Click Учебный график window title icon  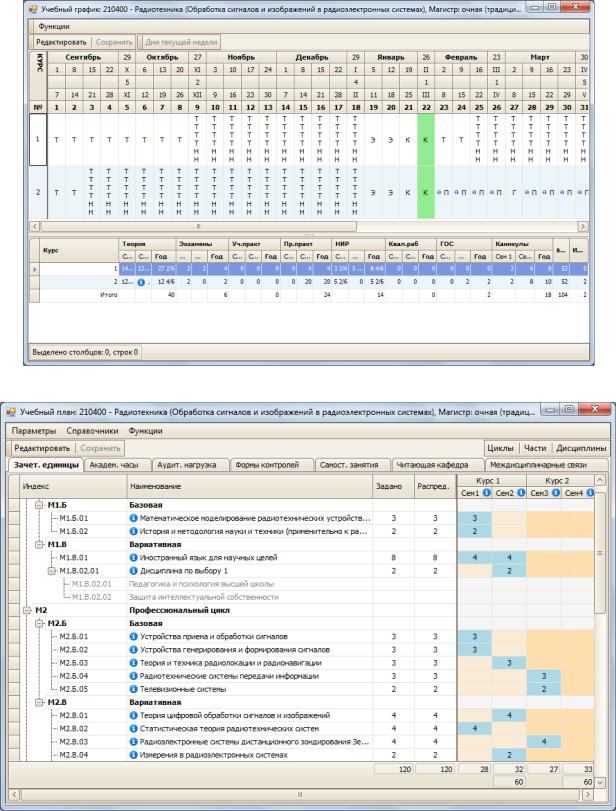coord(33,9)
